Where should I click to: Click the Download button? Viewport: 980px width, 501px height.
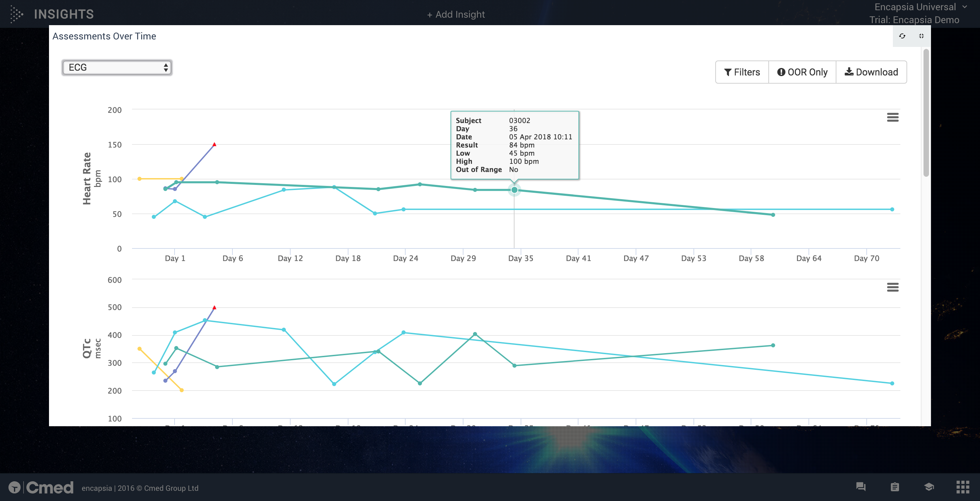pyautogui.click(x=871, y=72)
